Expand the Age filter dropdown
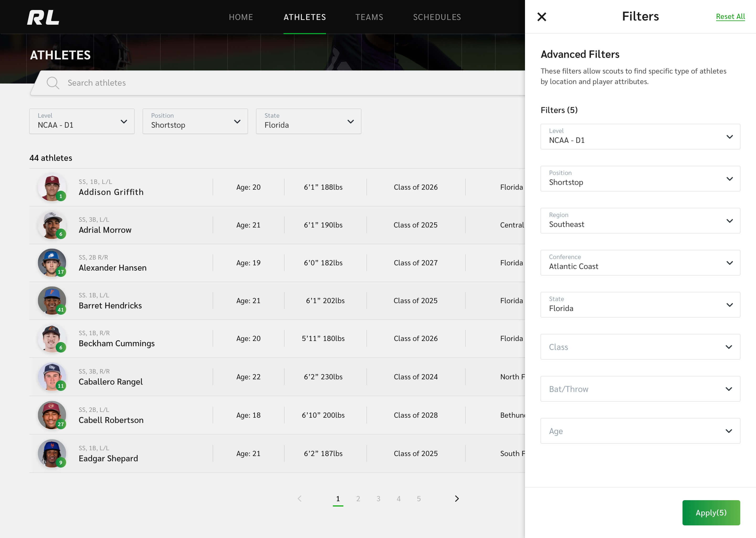Screen dimensions: 756x538 (x=640, y=431)
